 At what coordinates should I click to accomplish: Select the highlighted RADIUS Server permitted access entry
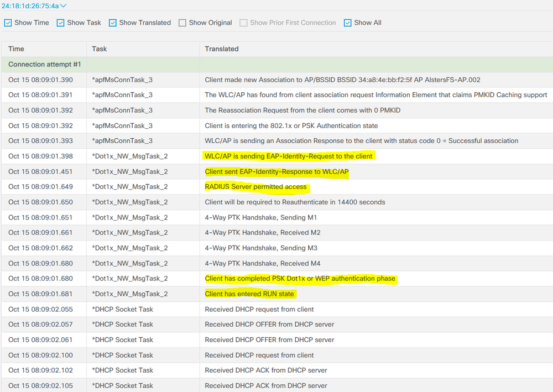[255, 187]
